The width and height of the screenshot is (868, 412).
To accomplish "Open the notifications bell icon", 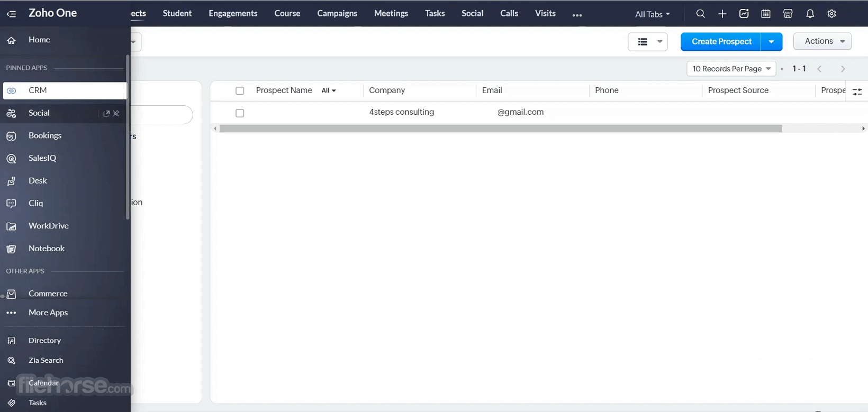I will click(x=810, y=14).
